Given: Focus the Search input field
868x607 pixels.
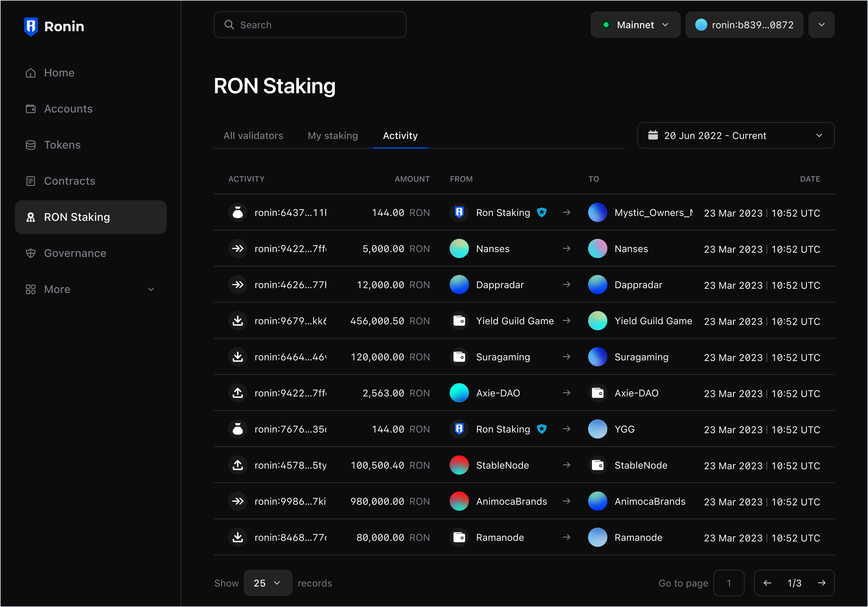Looking at the screenshot, I should point(310,25).
